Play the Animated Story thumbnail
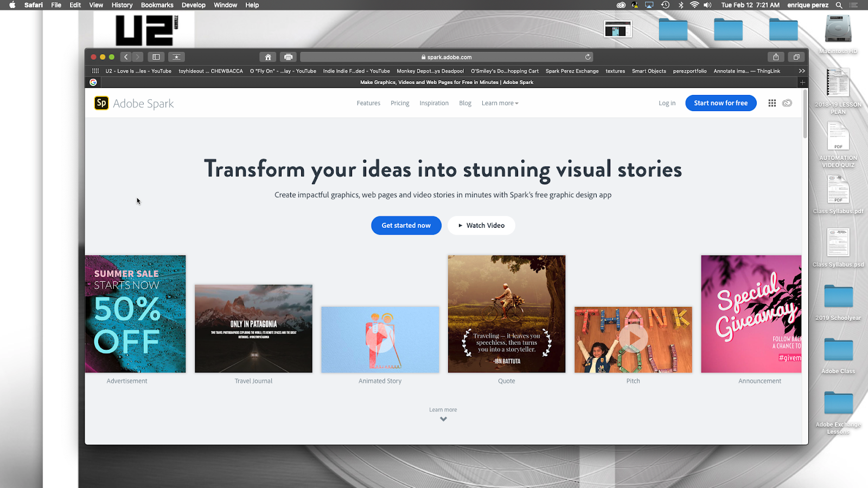This screenshot has width=868, height=488. point(380,339)
